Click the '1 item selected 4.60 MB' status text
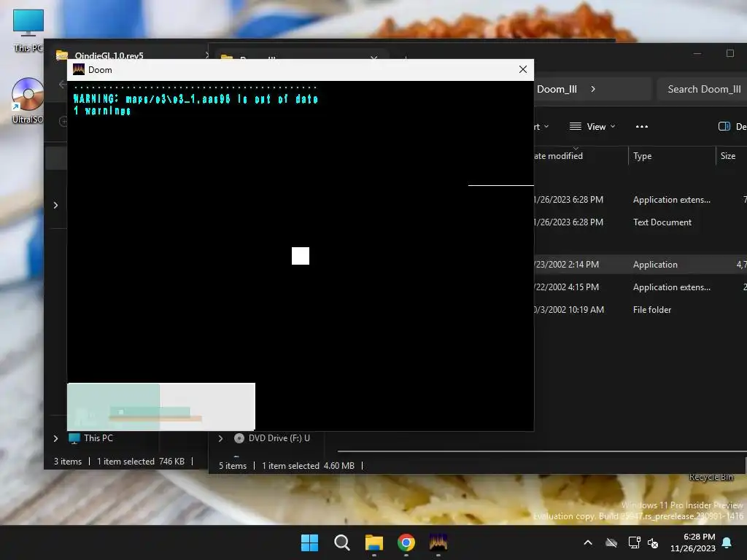Viewport: 747px width, 560px height. point(309,466)
